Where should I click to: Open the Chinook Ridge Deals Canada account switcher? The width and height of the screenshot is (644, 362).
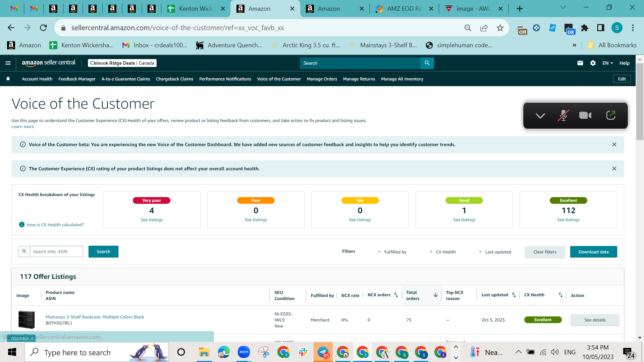(x=122, y=63)
